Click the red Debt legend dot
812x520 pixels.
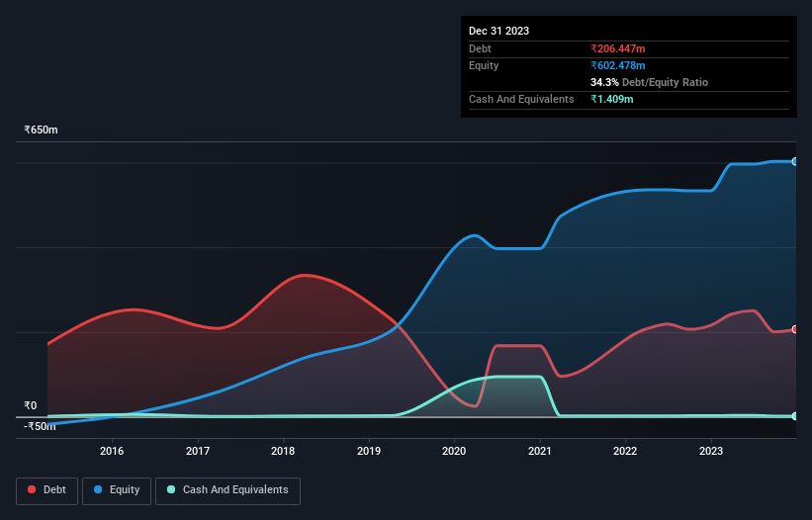pos(32,489)
